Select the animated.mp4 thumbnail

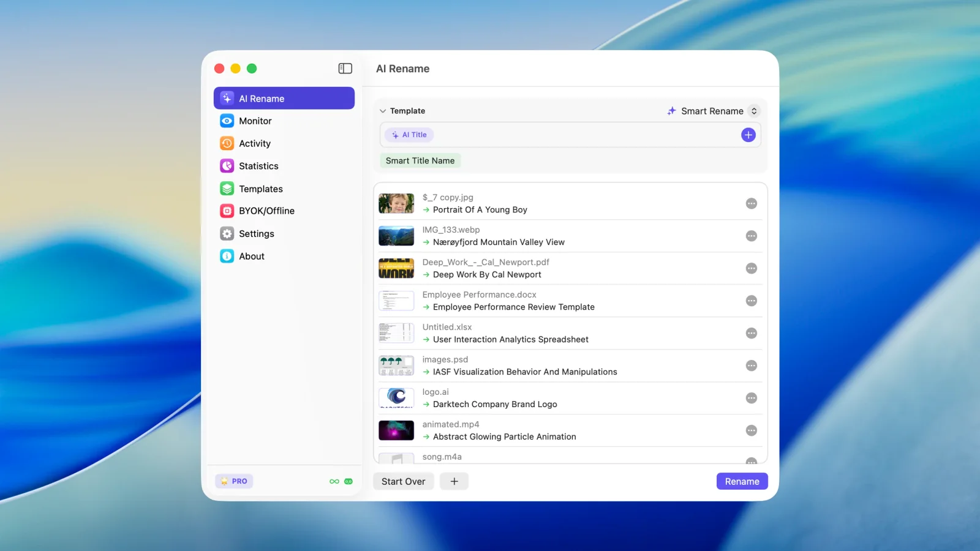396,430
